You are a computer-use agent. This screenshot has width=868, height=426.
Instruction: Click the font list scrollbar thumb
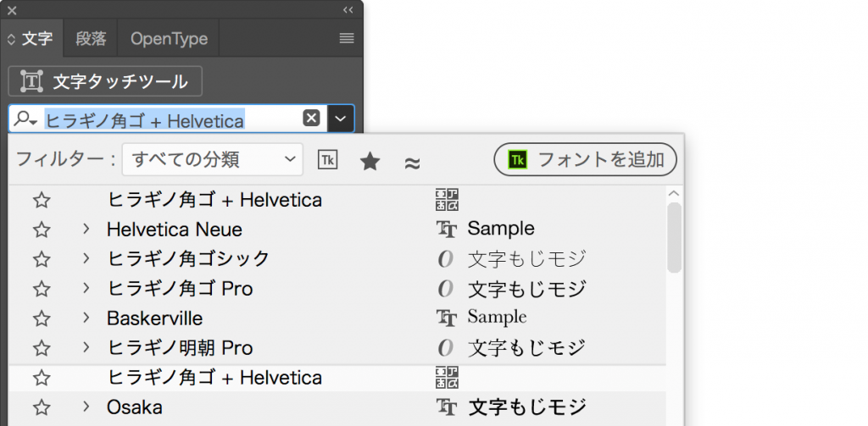point(674,237)
